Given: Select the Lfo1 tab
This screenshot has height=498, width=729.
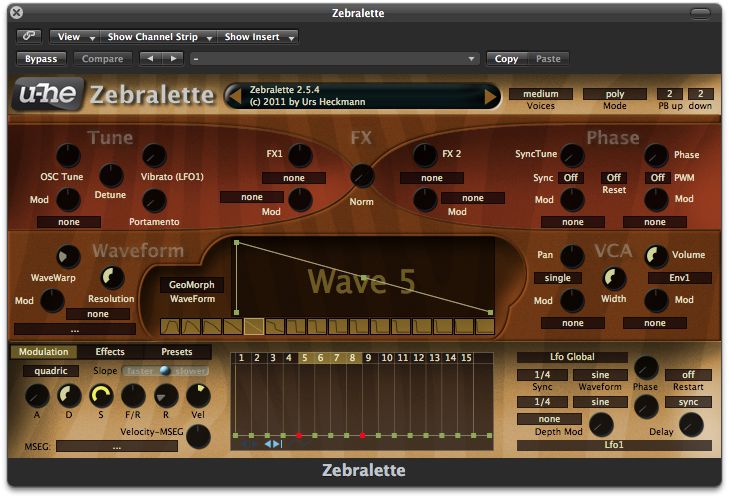Looking at the screenshot, I should (614, 445).
